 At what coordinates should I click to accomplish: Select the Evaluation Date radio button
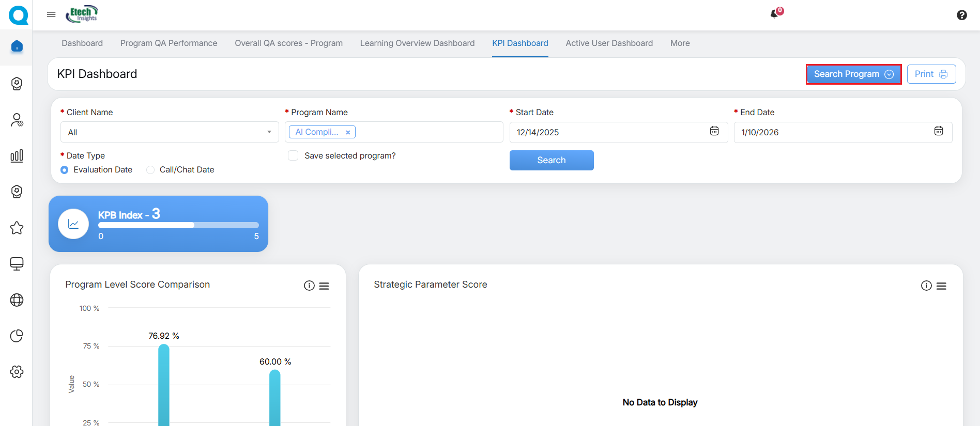click(x=65, y=170)
